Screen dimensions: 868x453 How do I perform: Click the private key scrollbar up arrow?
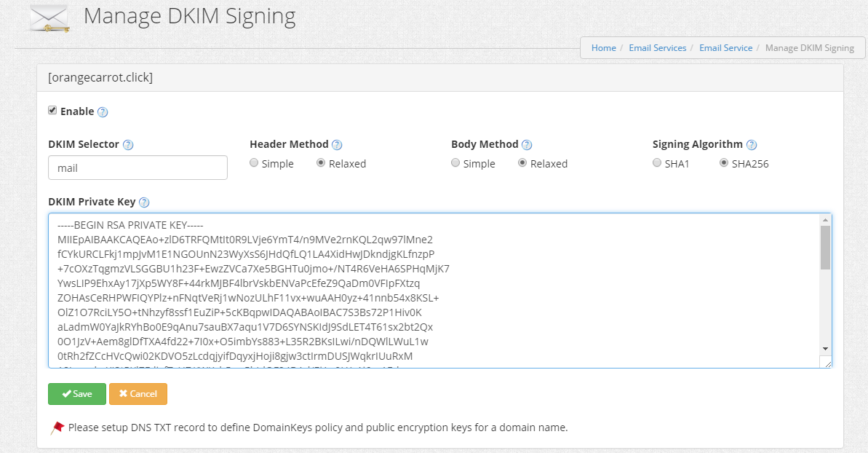(825, 220)
